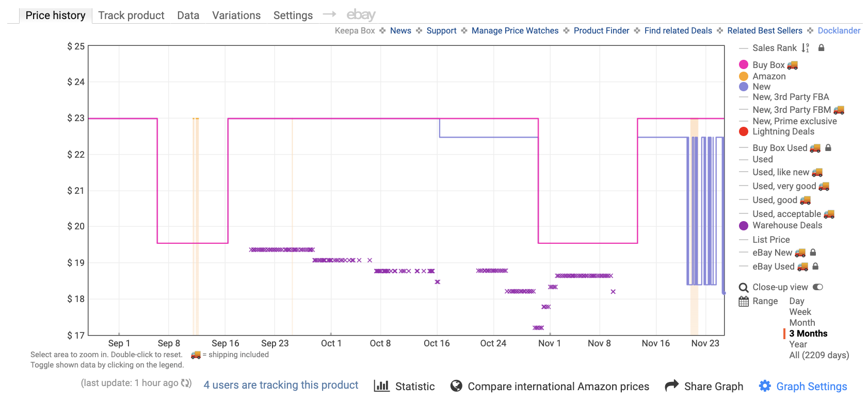The width and height of the screenshot is (868, 401).
Task: Open the Manage Price Watches link
Action: click(515, 31)
